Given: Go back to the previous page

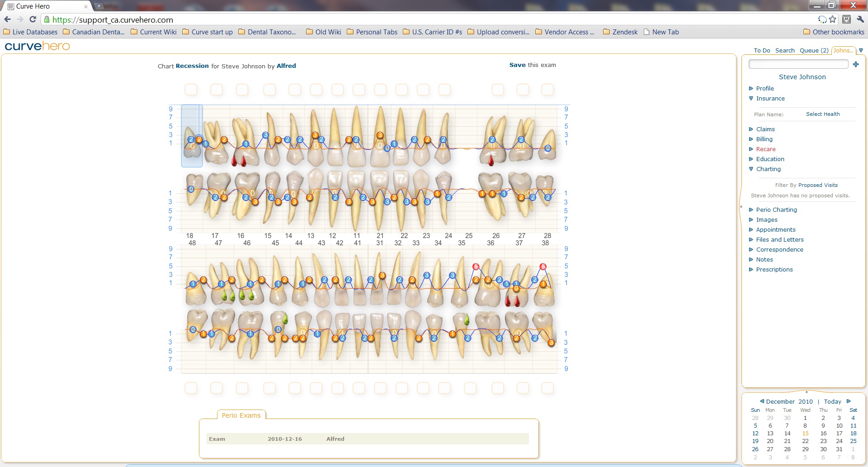Looking at the screenshot, I should click(x=7, y=19).
